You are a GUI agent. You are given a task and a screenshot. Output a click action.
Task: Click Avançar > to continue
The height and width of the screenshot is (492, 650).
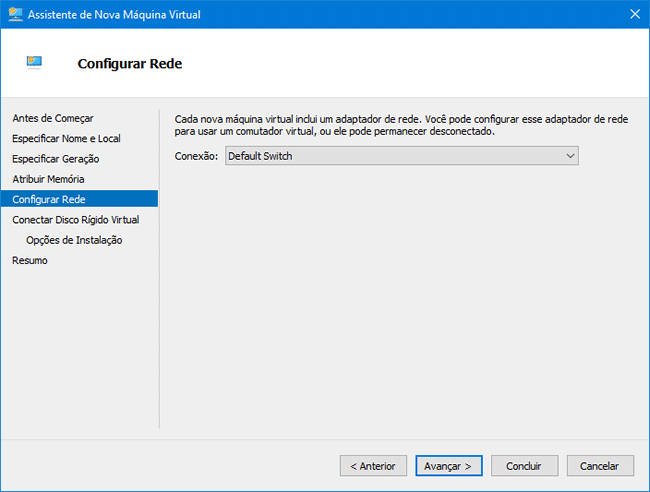pyautogui.click(x=449, y=466)
